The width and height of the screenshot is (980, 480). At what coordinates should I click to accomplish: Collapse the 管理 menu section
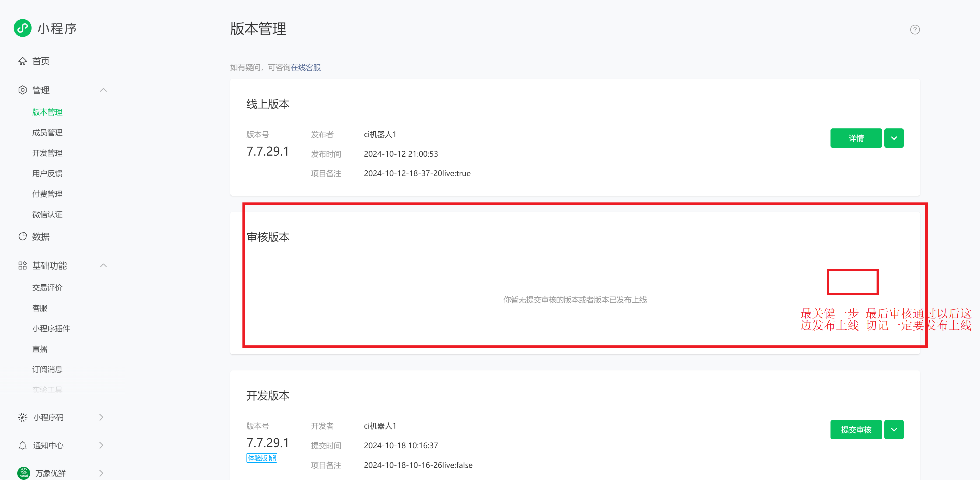103,90
